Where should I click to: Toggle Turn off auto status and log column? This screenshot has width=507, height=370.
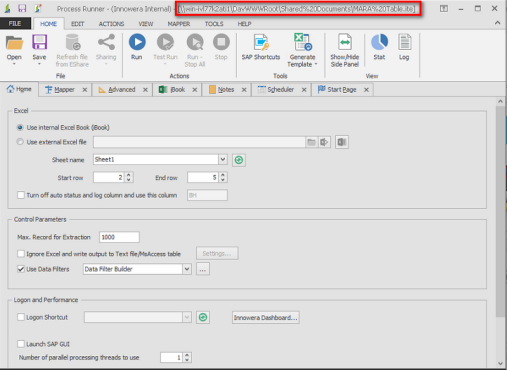[21, 195]
